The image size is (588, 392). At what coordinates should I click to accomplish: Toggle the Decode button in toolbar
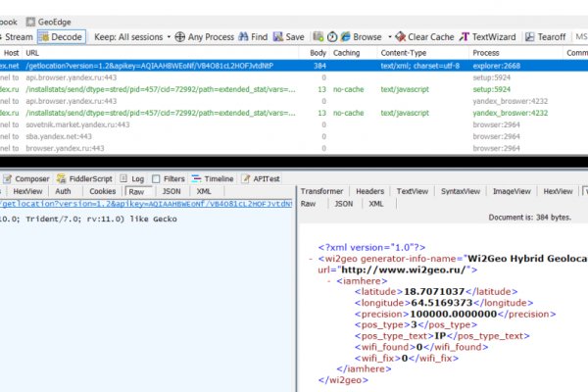point(62,36)
